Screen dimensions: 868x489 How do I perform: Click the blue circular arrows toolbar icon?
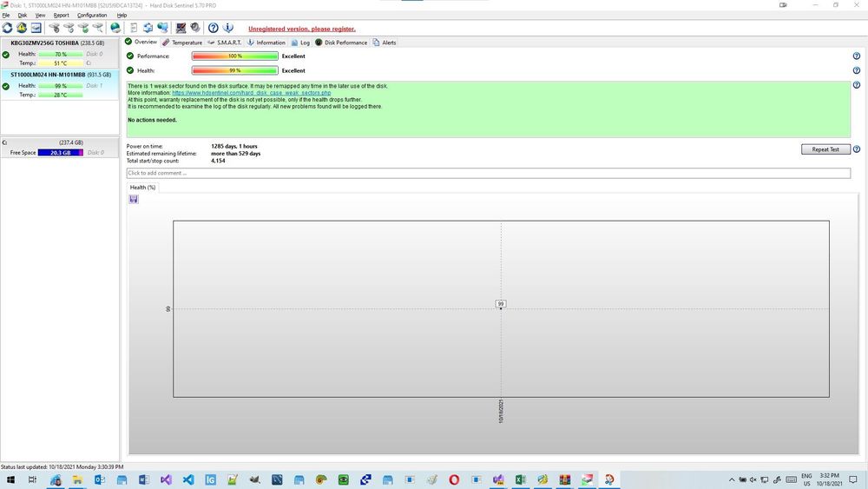(148, 28)
